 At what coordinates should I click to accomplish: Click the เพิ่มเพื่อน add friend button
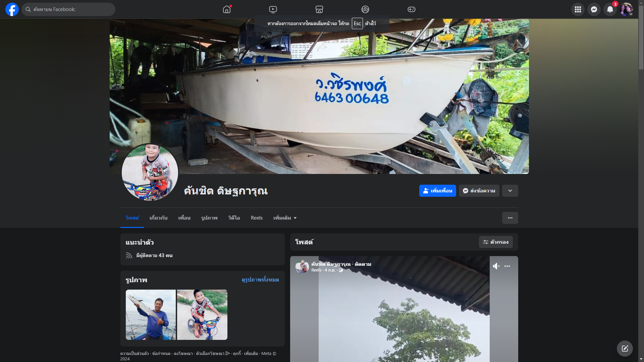(437, 191)
